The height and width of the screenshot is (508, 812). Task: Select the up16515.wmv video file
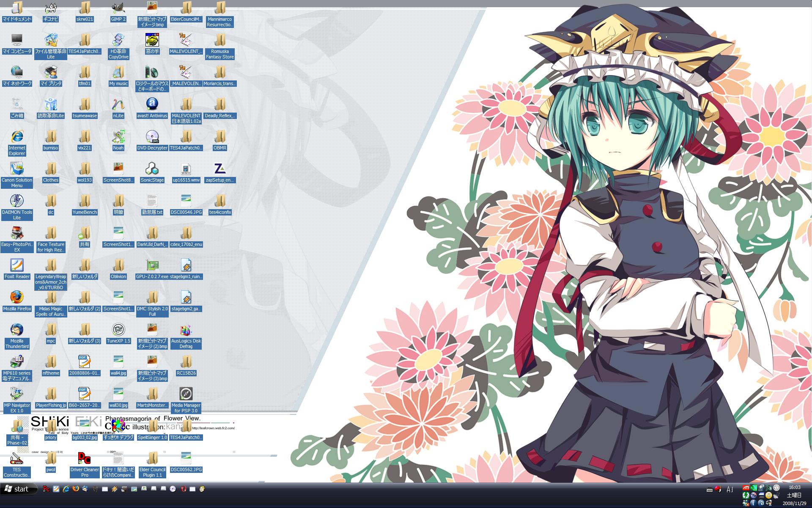pyautogui.click(x=186, y=172)
